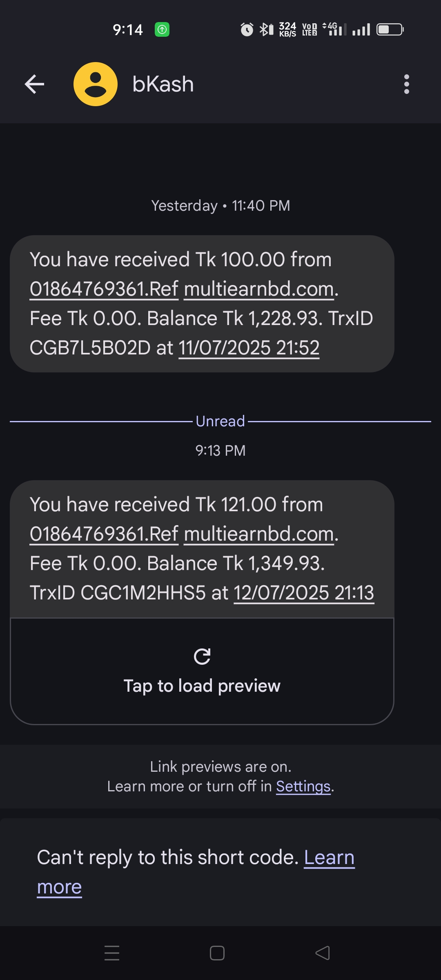Image resolution: width=441 pixels, height=980 pixels.
Task: Open bKash conversation title details
Action: [163, 84]
